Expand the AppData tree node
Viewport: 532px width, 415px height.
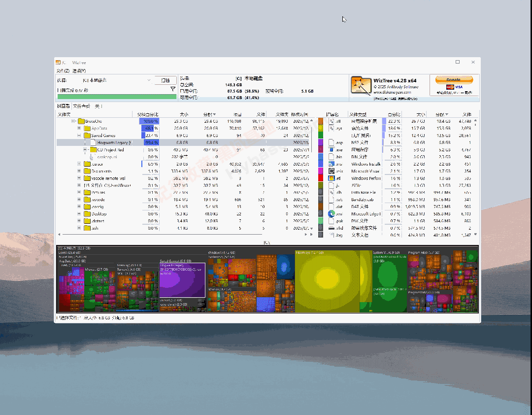[79, 128]
